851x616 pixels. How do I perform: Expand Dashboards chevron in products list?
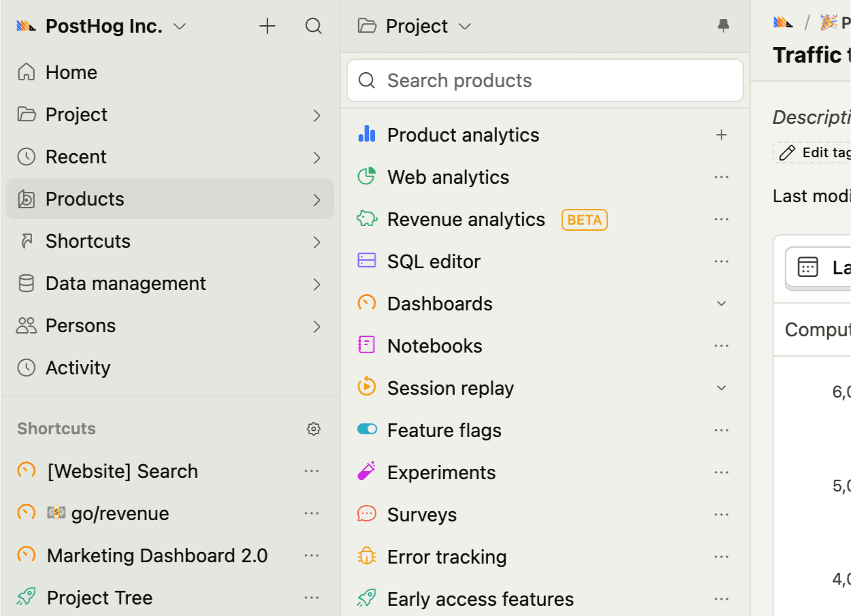(722, 304)
